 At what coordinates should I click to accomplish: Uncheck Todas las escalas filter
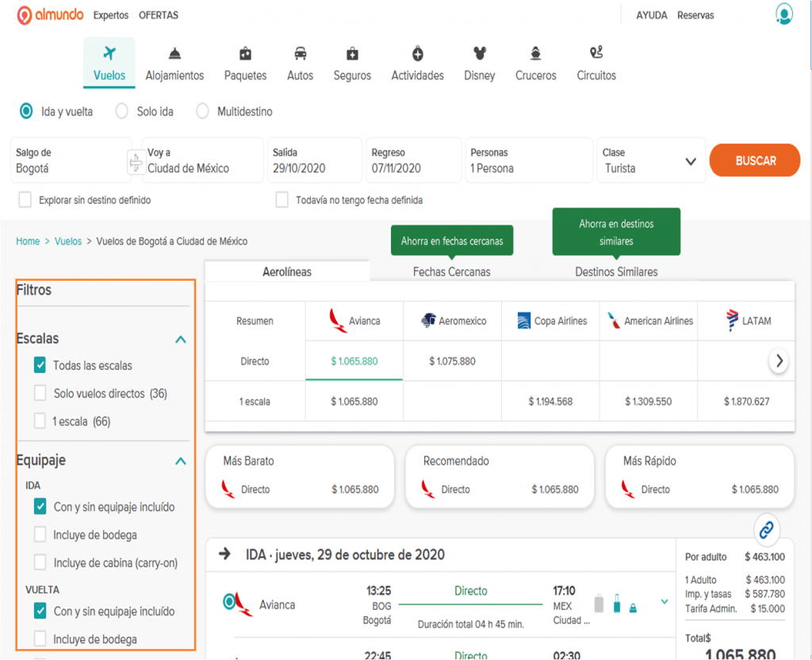point(40,365)
